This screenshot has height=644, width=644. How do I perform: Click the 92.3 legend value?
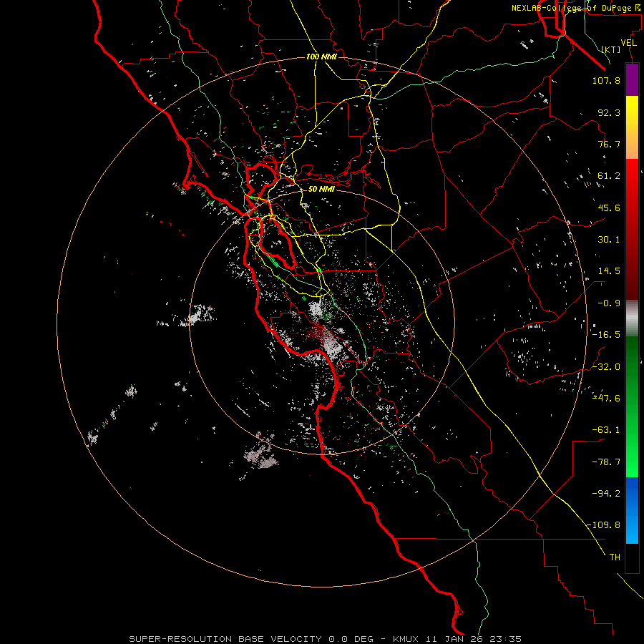609,112
